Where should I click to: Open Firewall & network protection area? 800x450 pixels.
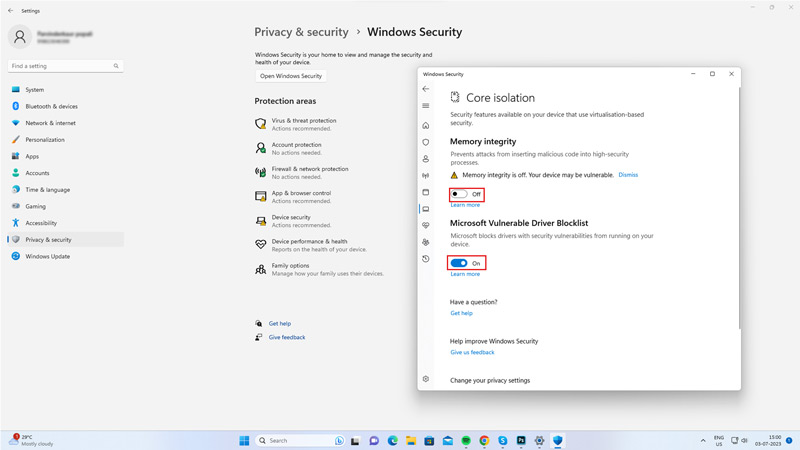pyautogui.click(x=302, y=172)
